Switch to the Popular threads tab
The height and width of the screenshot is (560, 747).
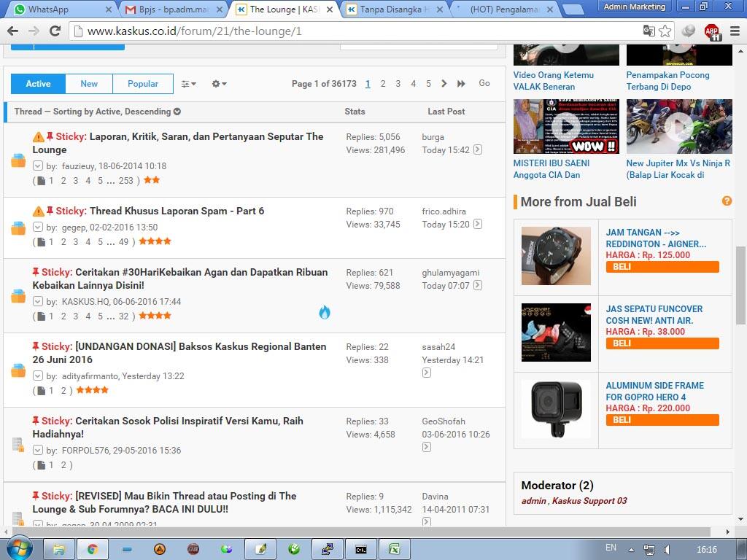(x=143, y=84)
